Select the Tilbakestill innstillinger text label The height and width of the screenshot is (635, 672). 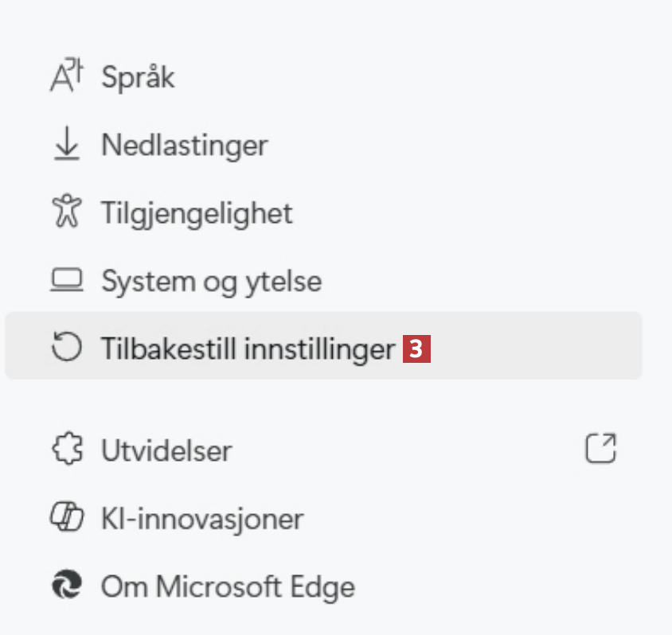(248, 349)
